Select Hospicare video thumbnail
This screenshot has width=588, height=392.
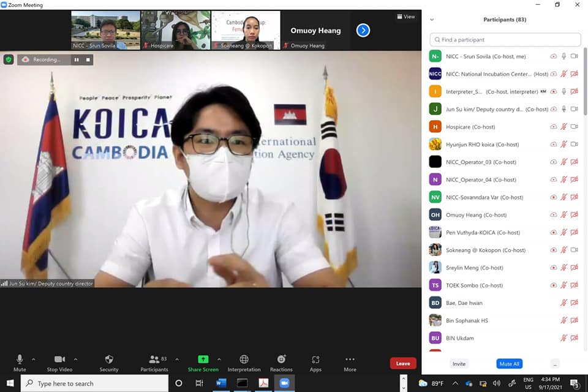[x=176, y=30]
